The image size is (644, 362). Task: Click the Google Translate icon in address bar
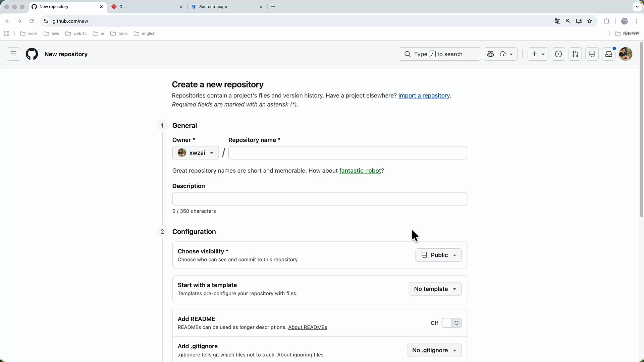point(557,21)
